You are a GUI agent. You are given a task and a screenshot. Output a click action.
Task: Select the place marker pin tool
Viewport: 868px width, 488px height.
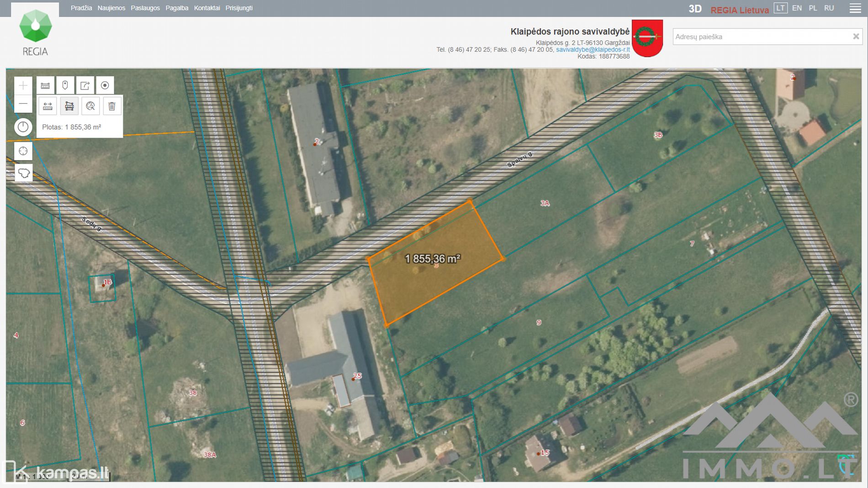click(65, 85)
